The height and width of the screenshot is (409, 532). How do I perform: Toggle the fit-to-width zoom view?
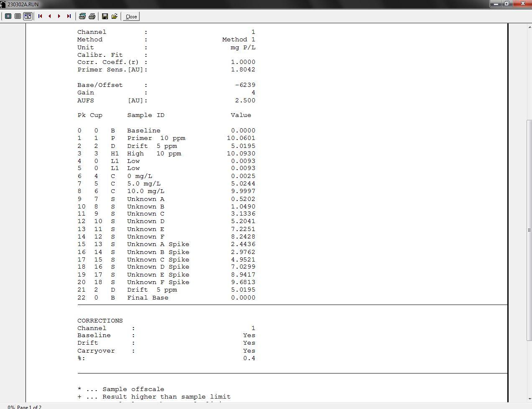(28, 16)
